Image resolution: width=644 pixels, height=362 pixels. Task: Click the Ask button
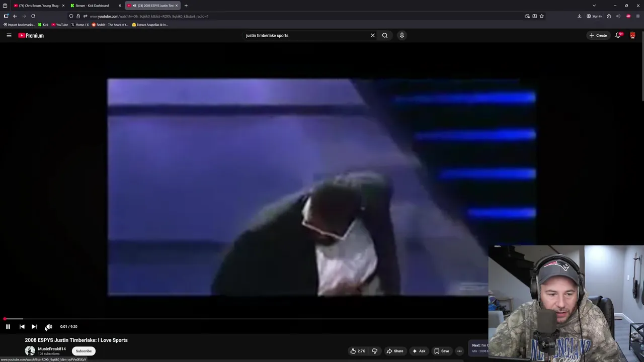pos(419,351)
